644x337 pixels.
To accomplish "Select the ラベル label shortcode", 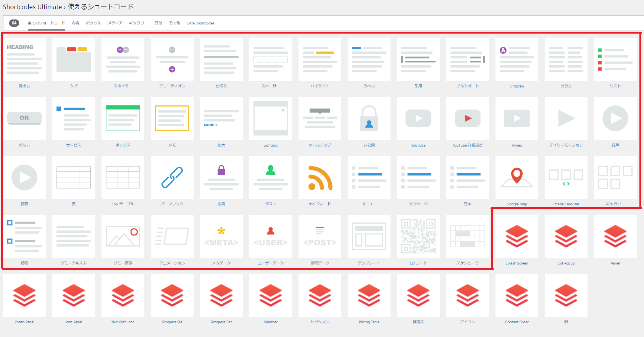I will (369, 60).
